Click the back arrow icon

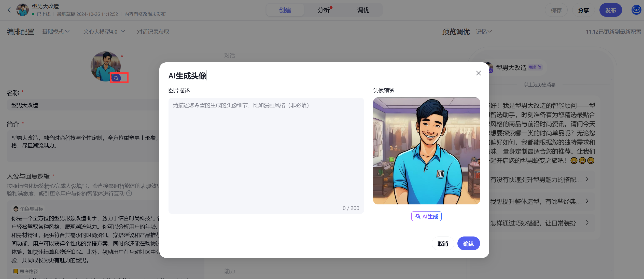[x=9, y=10]
